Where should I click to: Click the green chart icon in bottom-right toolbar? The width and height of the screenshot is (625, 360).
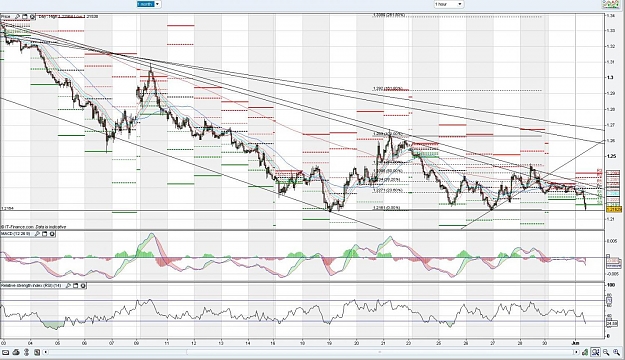585,352
